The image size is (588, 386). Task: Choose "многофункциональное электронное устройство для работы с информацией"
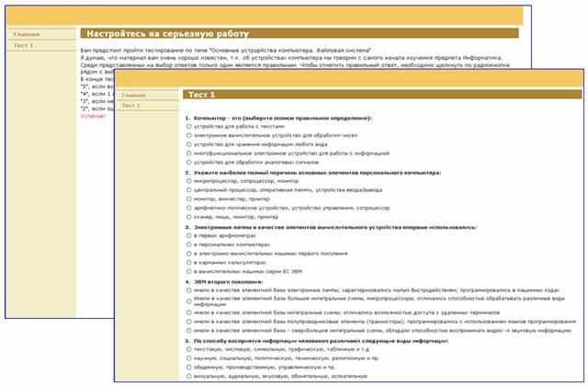(189, 153)
